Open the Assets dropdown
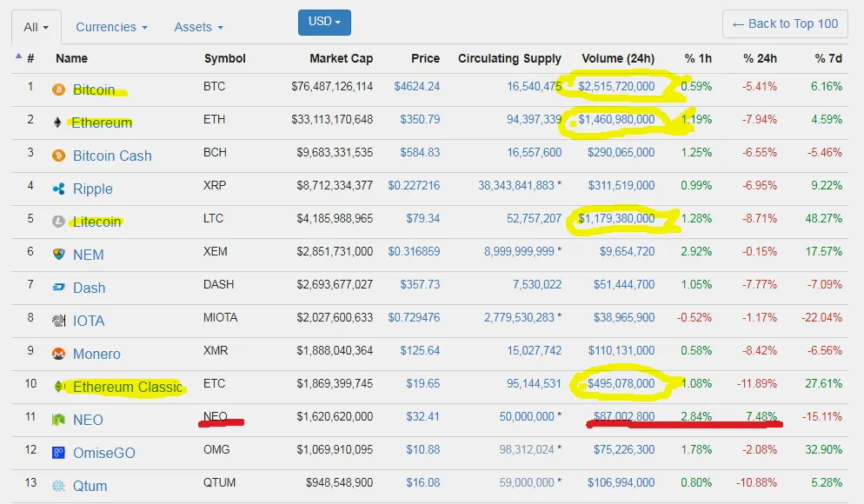 (198, 27)
